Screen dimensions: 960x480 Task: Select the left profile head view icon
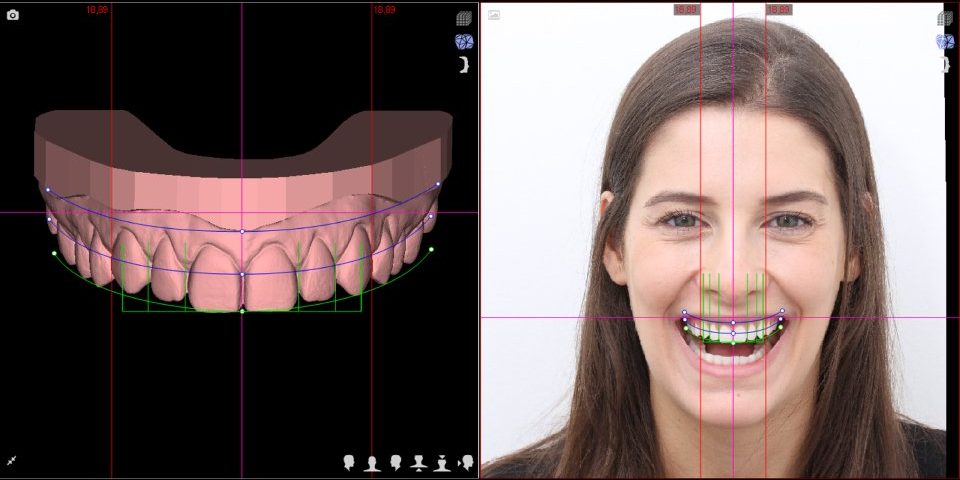[396, 462]
